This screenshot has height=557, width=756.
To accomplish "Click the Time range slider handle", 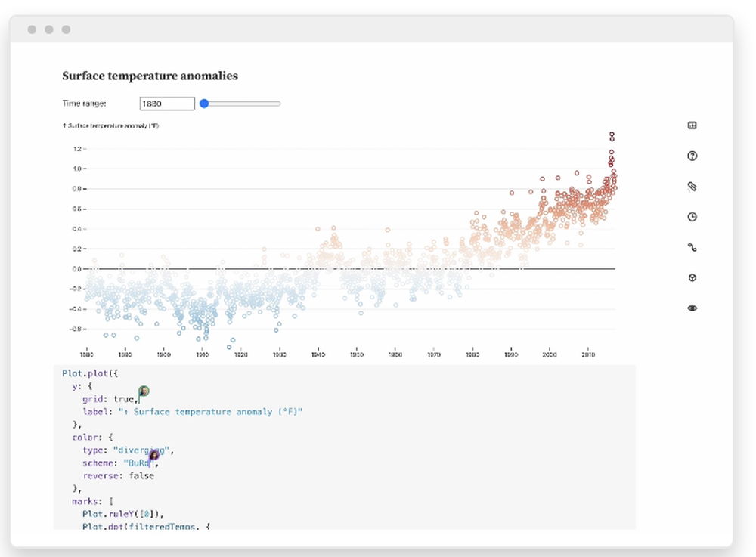I will (204, 103).
